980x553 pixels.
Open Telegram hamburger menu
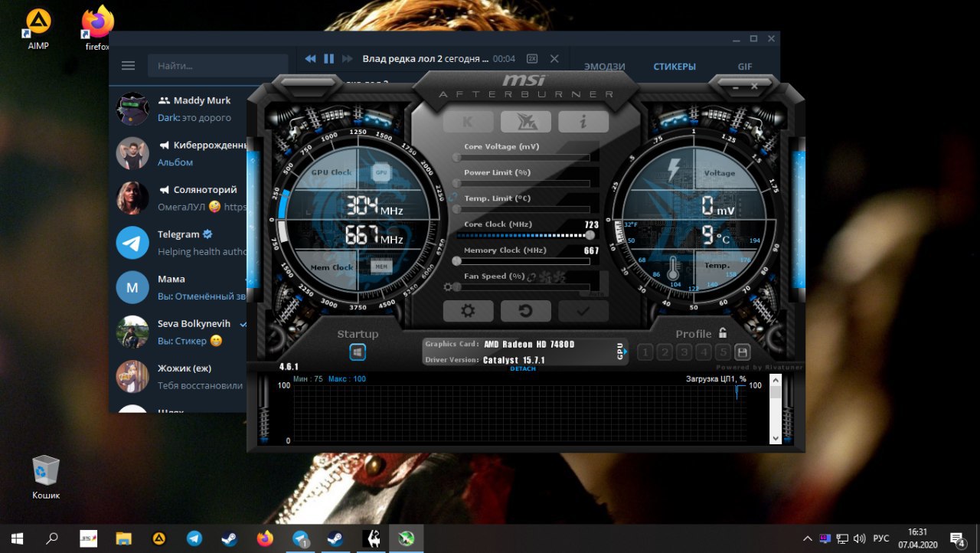tap(128, 66)
